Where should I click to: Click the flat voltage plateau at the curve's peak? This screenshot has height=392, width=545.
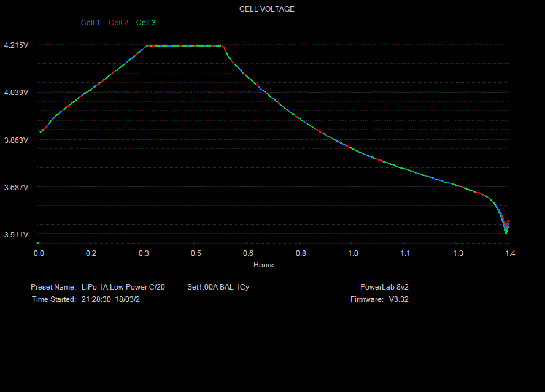(x=184, y=46)
